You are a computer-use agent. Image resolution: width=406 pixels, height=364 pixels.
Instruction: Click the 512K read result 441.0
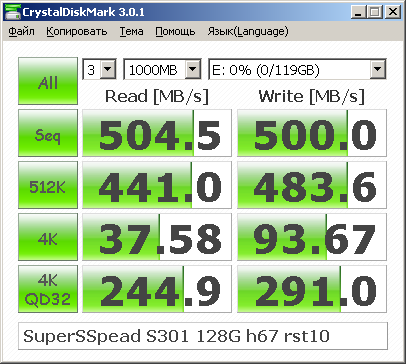coord(157,185)
